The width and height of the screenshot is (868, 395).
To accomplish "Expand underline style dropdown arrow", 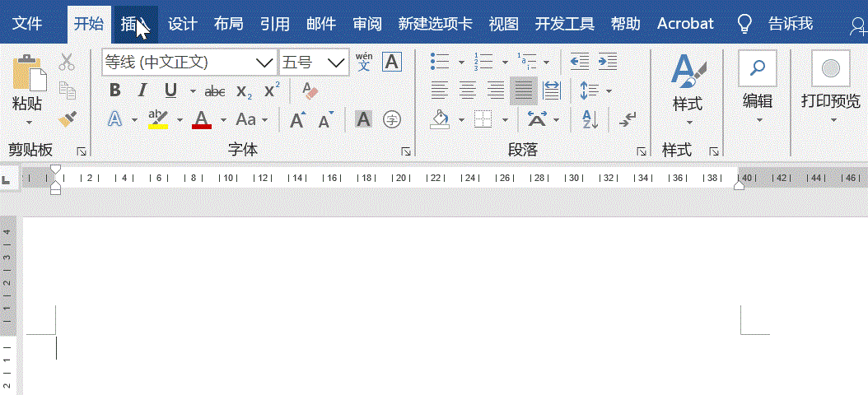I will click(193, 91).
